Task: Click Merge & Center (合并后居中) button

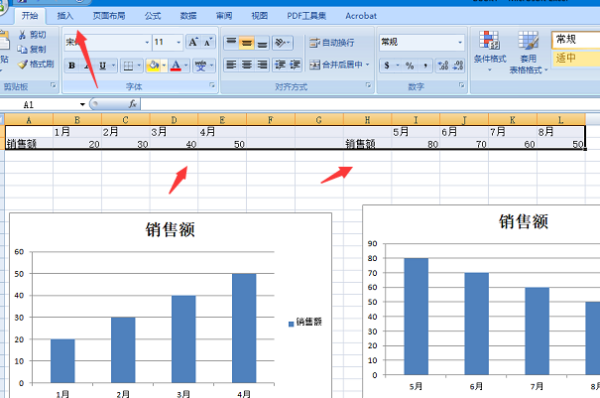Action: coord(336,65)
